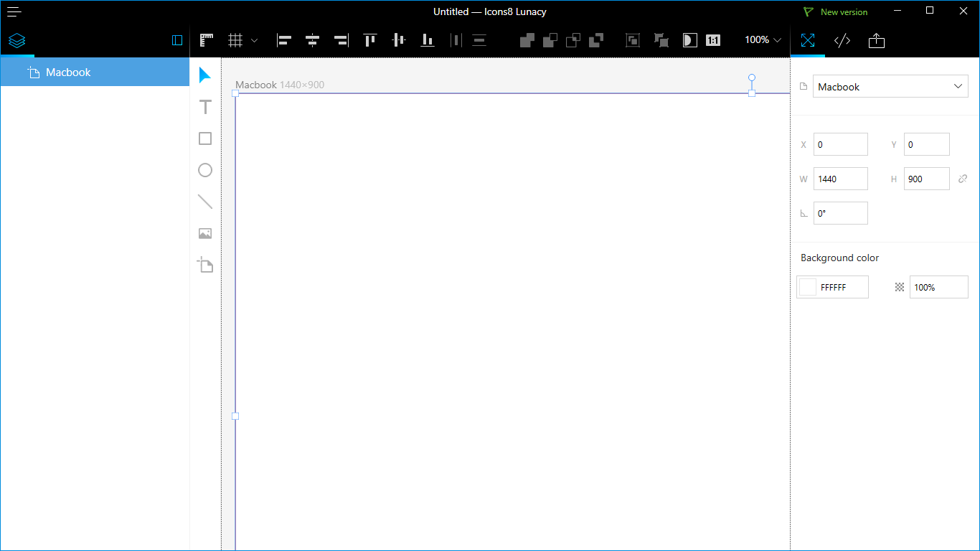Select the Text tool
This screenshot has height=551, width=980.
(x=205, y=108)
